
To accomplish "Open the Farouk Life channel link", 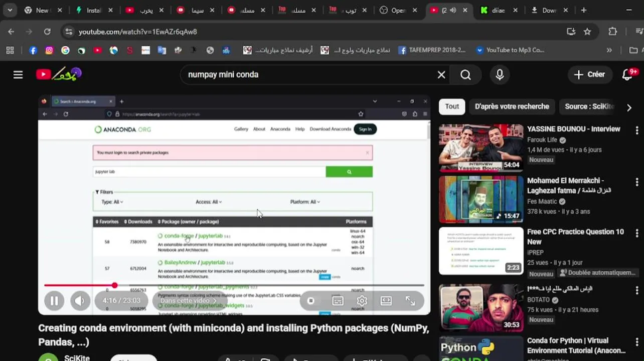I will tap(542, 140).
